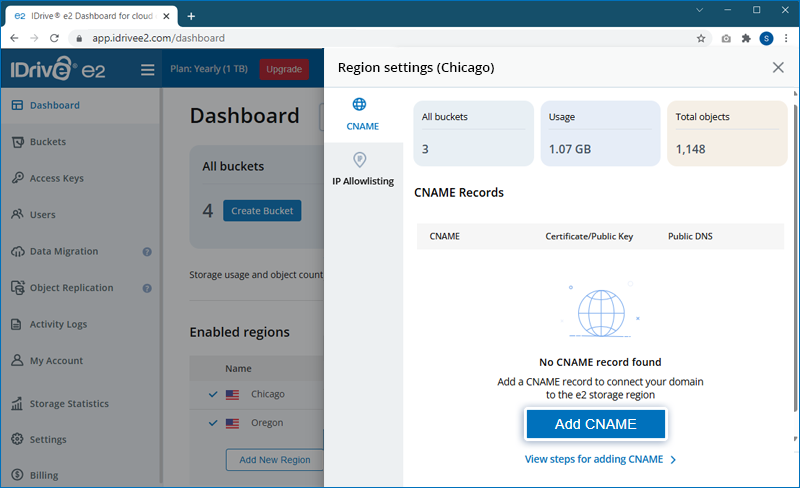Open Data Migration in sidebar
Screen dimensions: 800x488
[x=64, y=251]
